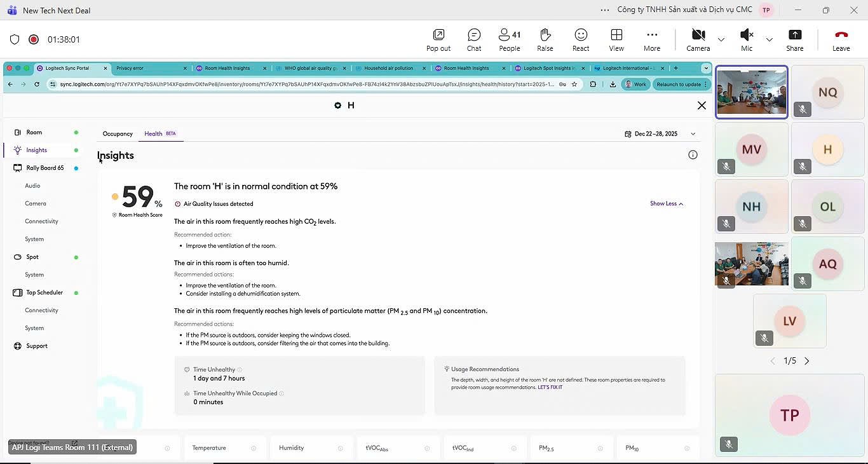Viewport: 868px width, 464px height.
Task: Open the Teams Chat panel
Action: [474, 39]
